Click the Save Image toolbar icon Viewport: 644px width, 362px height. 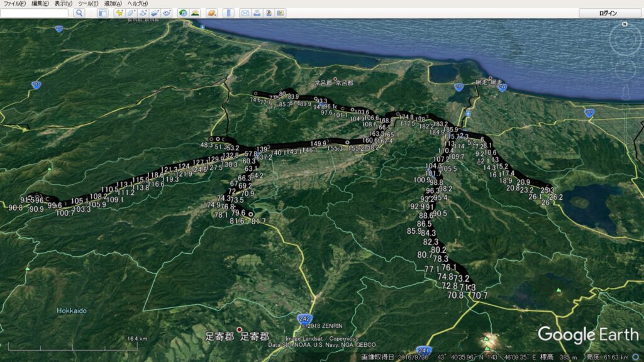[269, 13]
